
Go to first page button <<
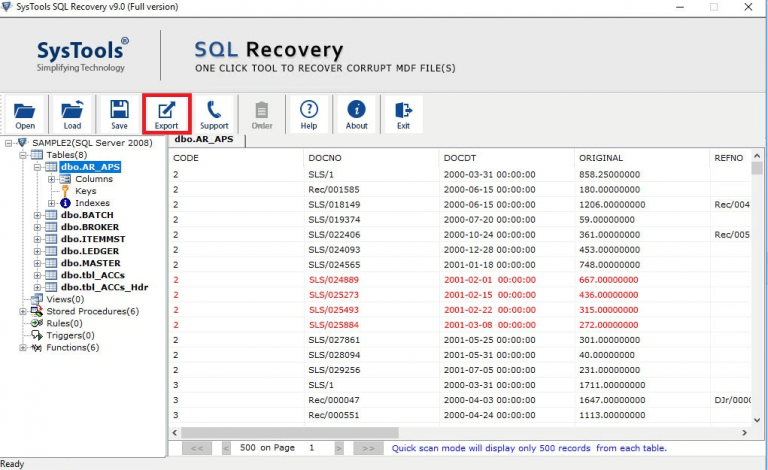197,448
